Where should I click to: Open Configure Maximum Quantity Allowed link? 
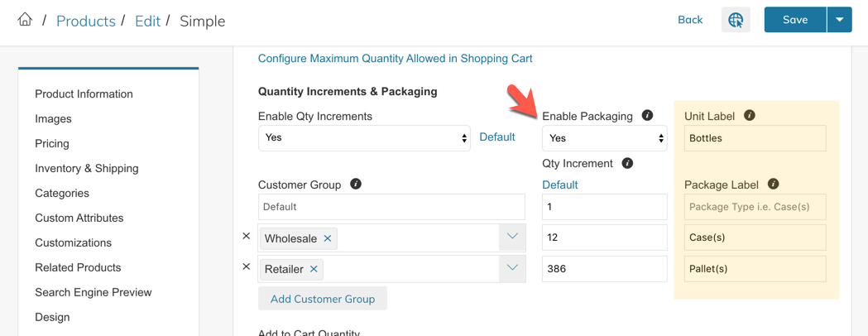[x=396, y=58]
